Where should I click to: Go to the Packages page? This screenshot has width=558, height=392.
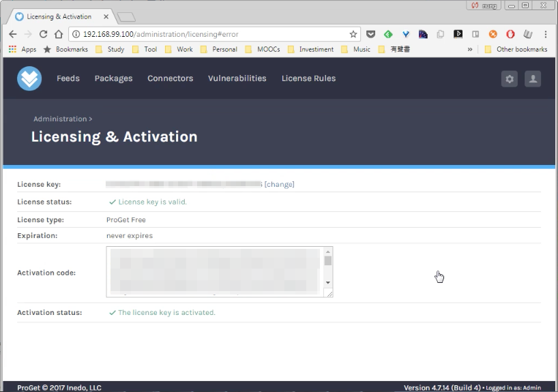[x=113, y=78]
